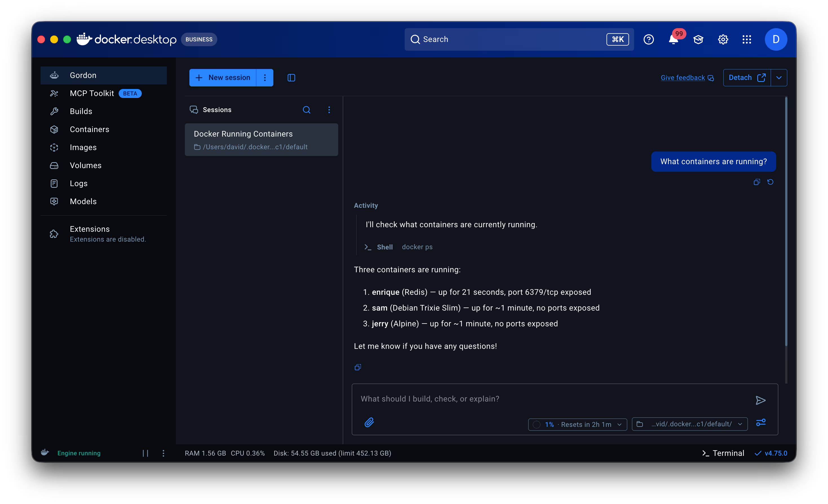Go to Containers section
Screen dimensions: 828x504
pyautogui.click(x=103, y=129)
